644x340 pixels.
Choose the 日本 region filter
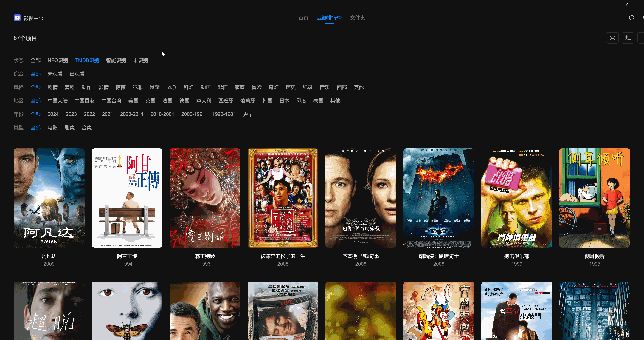(284, 101)
